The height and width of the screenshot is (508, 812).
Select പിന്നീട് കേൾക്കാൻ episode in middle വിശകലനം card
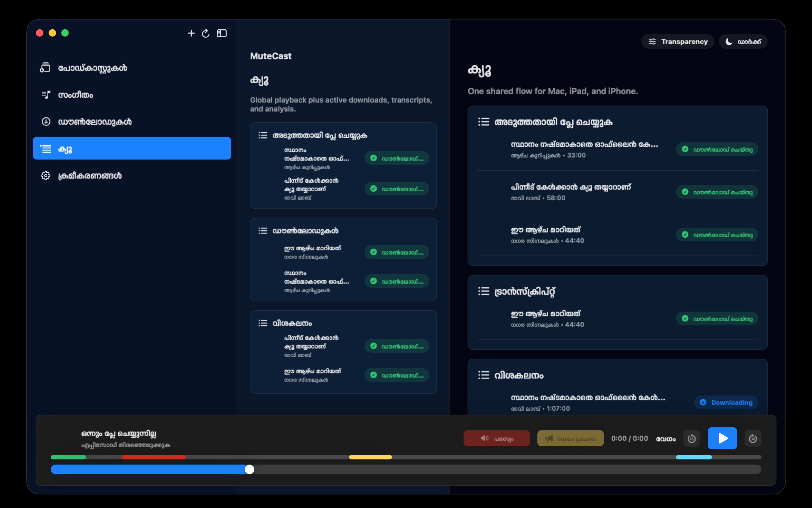(343, 346)
